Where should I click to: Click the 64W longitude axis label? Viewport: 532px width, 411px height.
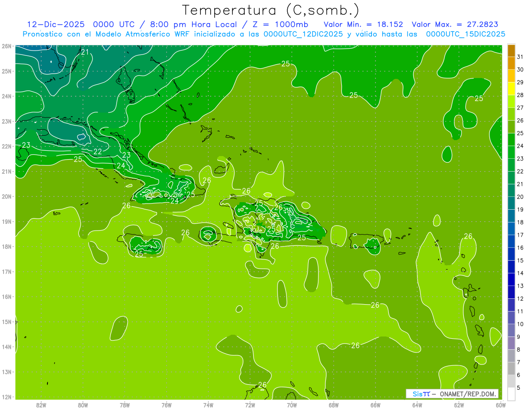[417, 405]
